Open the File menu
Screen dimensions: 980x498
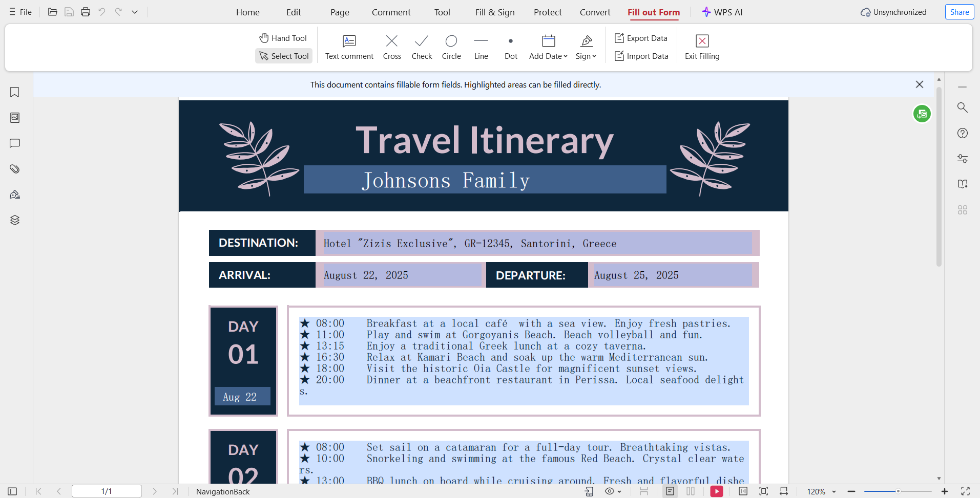[x=20, y=12]
